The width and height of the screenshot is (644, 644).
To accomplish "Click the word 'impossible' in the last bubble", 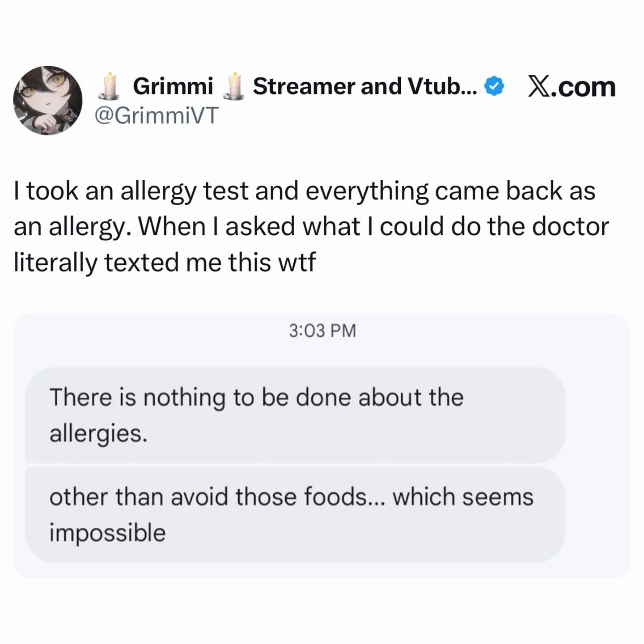I will [109, 532].
